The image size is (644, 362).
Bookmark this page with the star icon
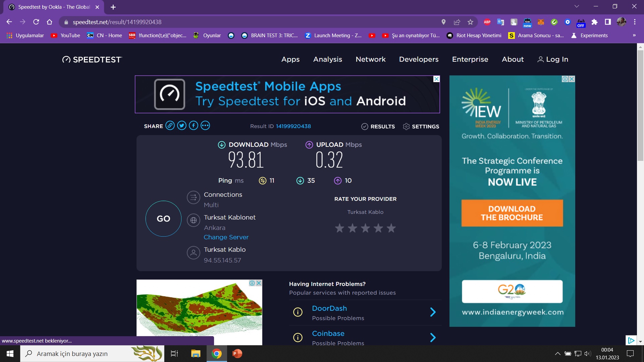[470, 22]
